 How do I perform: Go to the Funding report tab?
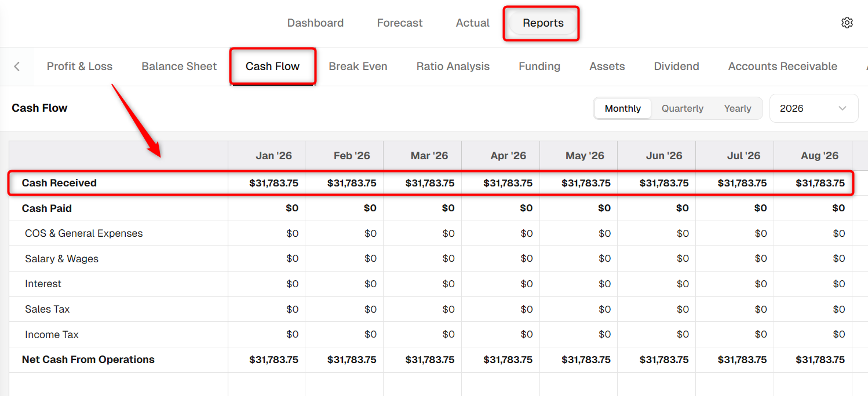pos(539,67)
